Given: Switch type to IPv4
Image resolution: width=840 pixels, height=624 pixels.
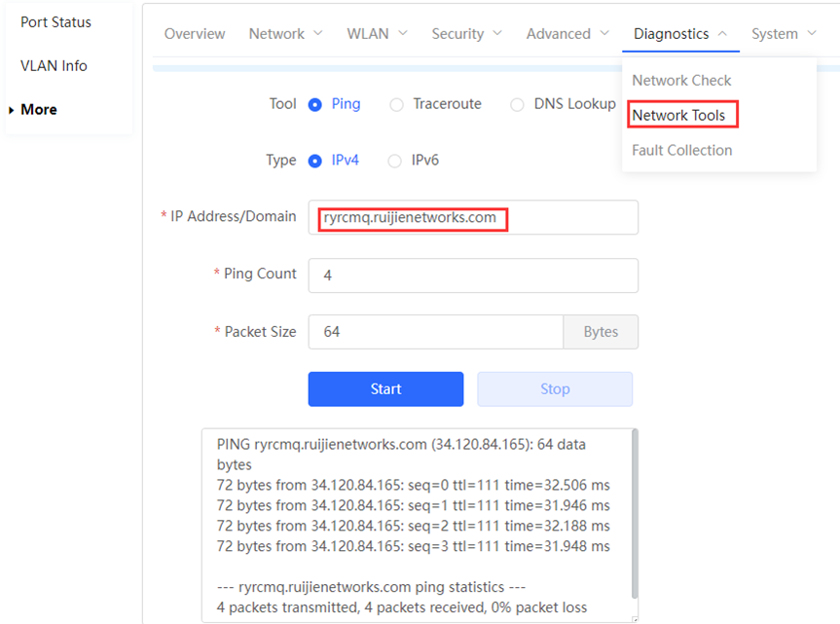Looking at the screenshot, I should (315, 161).
